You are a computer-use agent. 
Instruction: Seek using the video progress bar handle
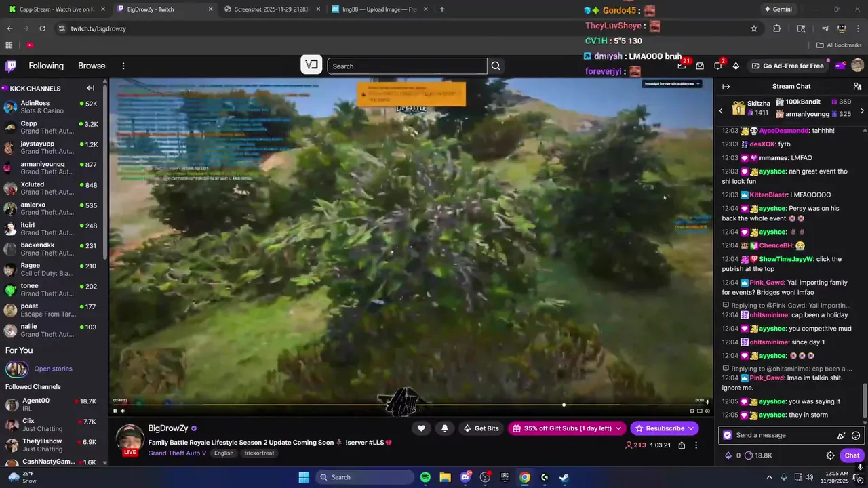[564, 405]
